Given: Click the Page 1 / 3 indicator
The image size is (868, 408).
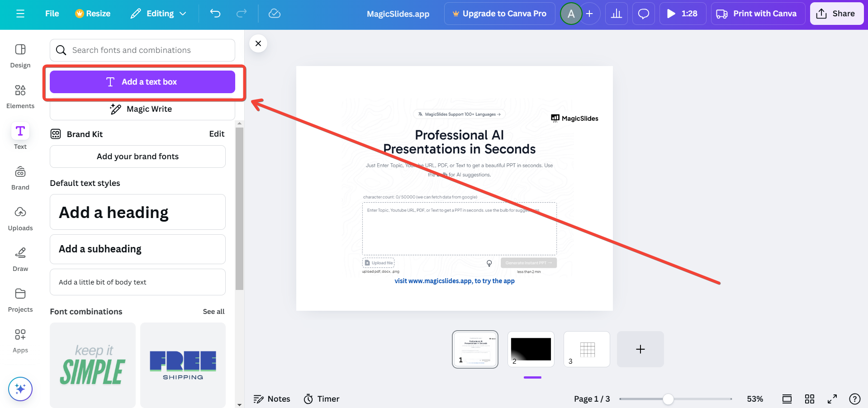Looking at the screenshot, I should pyautogui.click(x=592, y=399).
